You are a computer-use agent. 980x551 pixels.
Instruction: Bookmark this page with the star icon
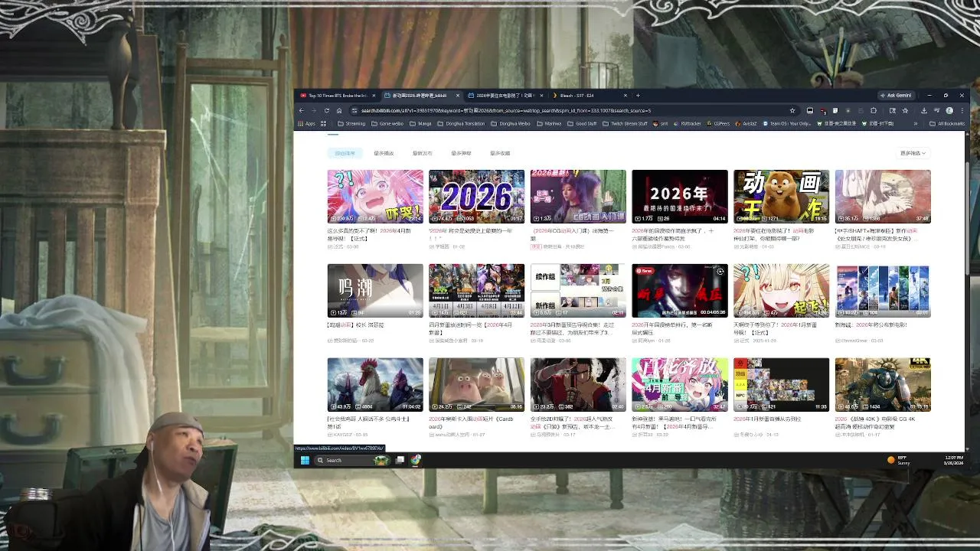coord(792,110)
